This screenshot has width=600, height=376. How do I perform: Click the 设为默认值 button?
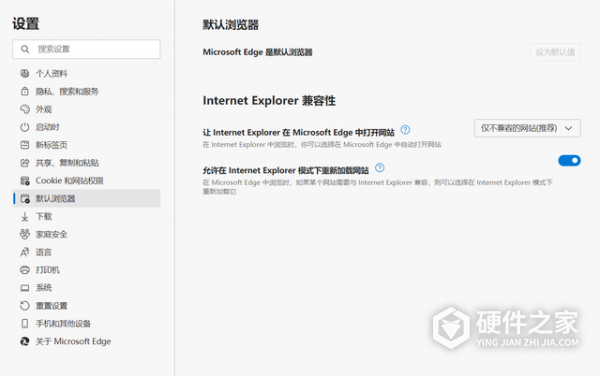pos(555,52)
